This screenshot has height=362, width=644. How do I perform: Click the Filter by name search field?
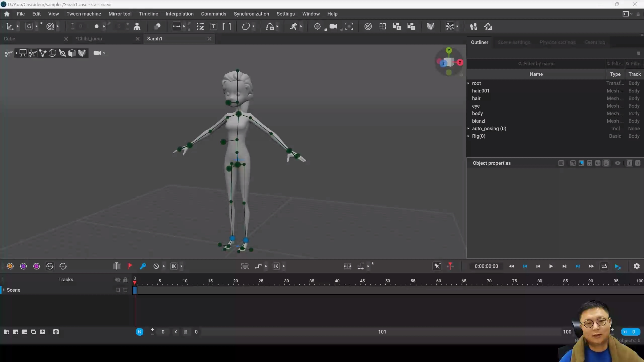[x=536, y=64]
